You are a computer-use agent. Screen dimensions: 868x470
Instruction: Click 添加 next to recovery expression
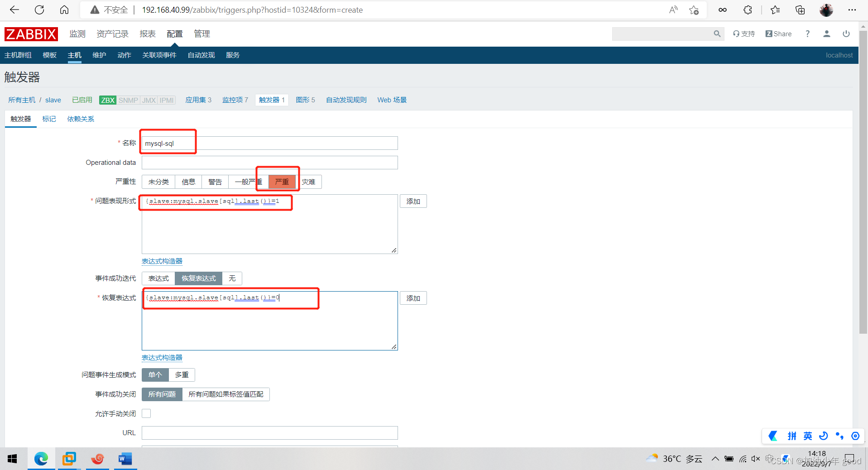point(413,298)
